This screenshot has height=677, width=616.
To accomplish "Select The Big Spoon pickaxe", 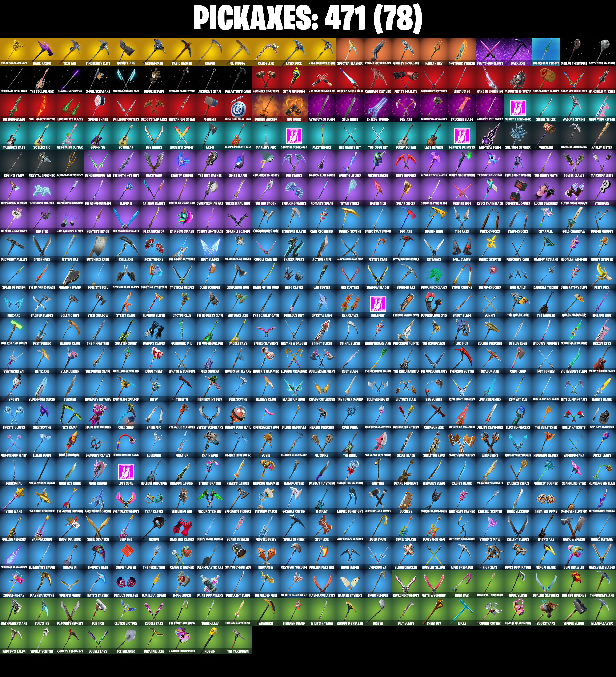I will click(x=266, y=192).
